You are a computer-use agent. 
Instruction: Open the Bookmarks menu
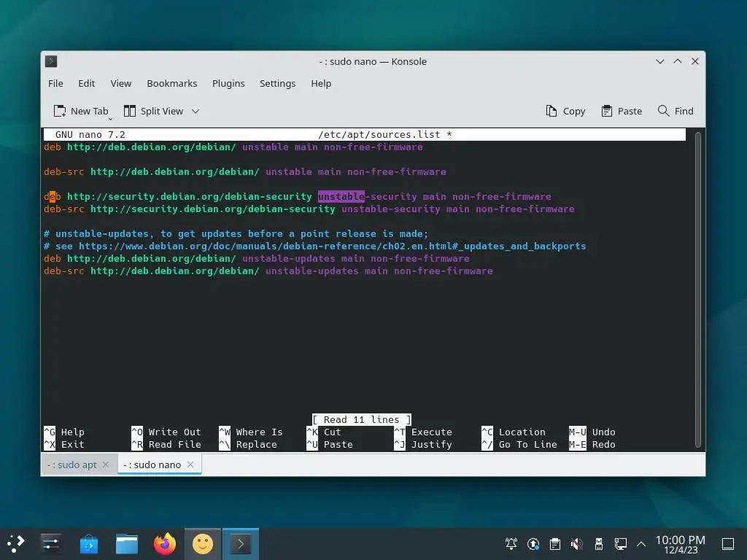point(172,83)
